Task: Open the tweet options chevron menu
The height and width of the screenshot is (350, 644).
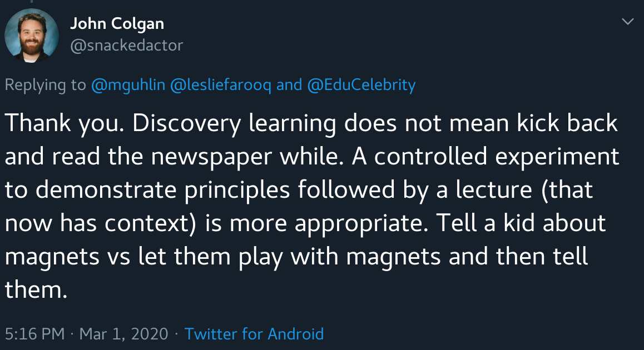Action: [627, 21]
